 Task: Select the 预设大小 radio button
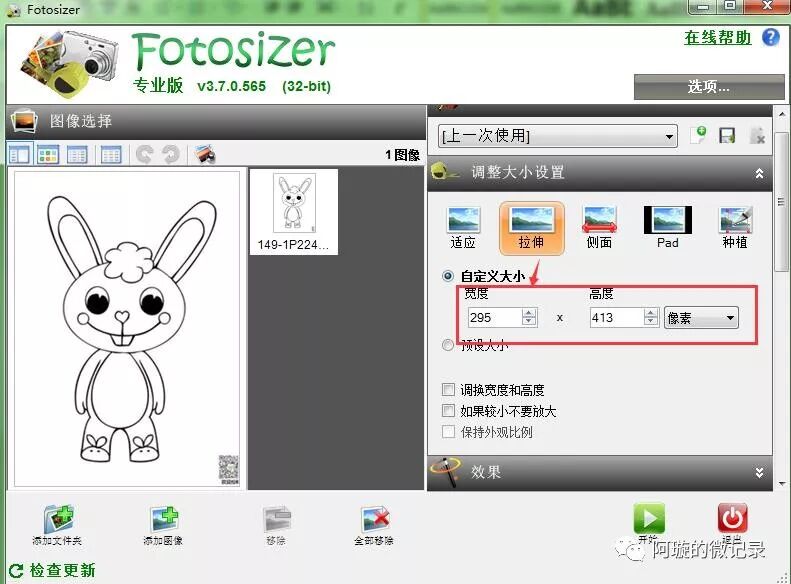[x=447, y=345]
